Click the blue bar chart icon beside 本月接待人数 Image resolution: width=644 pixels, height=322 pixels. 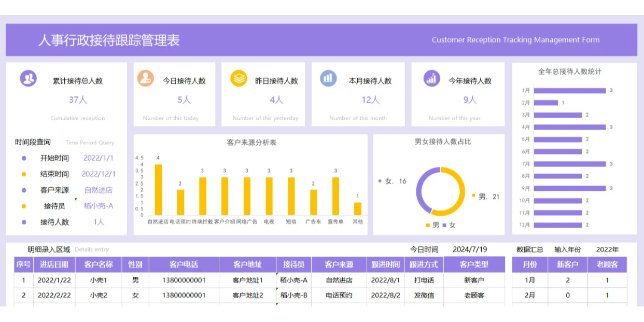point(328,78)
